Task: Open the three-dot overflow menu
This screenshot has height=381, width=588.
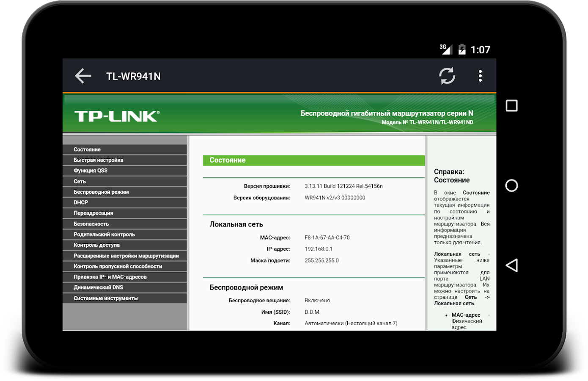Action: [x=480, y=76]
